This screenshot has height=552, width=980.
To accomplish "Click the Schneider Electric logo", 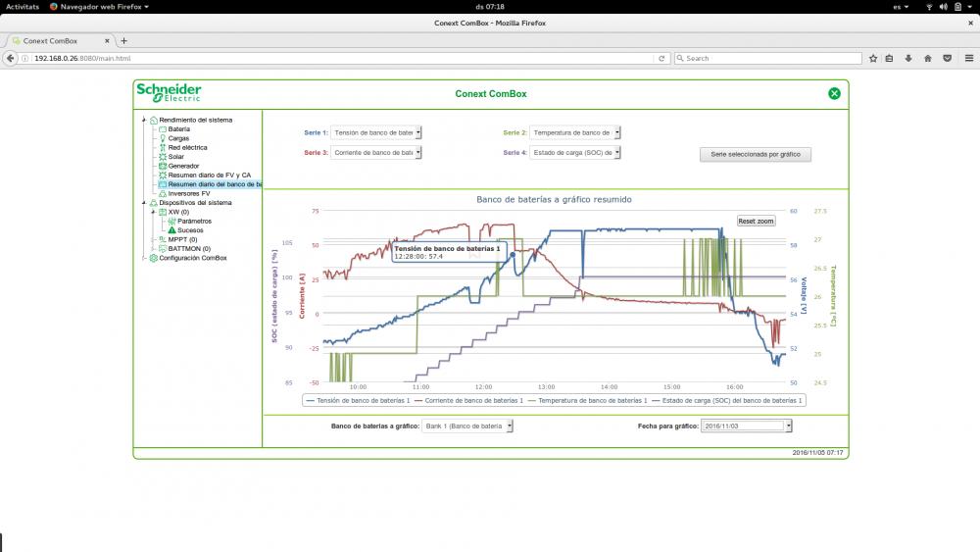I will [x=169, y=92].
